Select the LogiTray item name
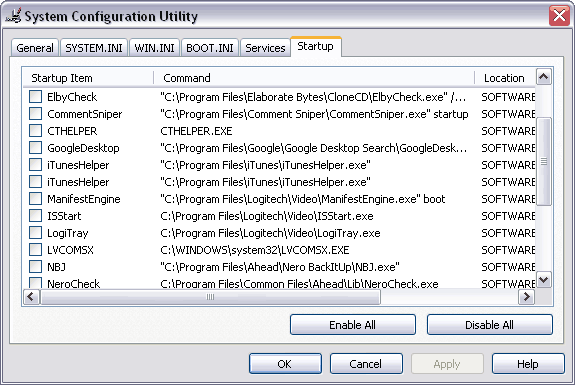 coord(67,233)
